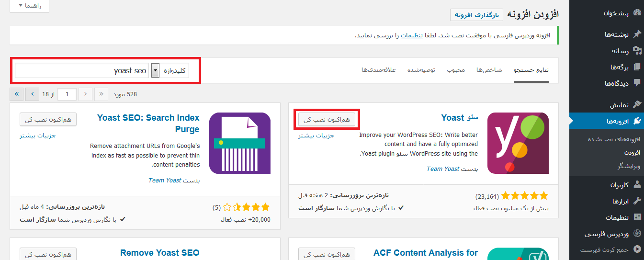Install the ACF Content Analysis plugin
Image resolution: width=644 pixels, height=260 pixels.
[x=327, y=254]
